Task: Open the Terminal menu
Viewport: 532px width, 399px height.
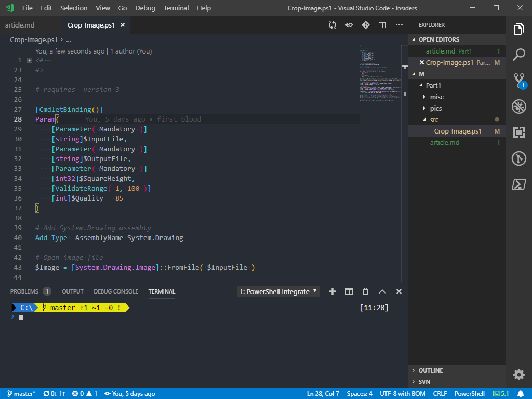Action: [x=176, y=8]
